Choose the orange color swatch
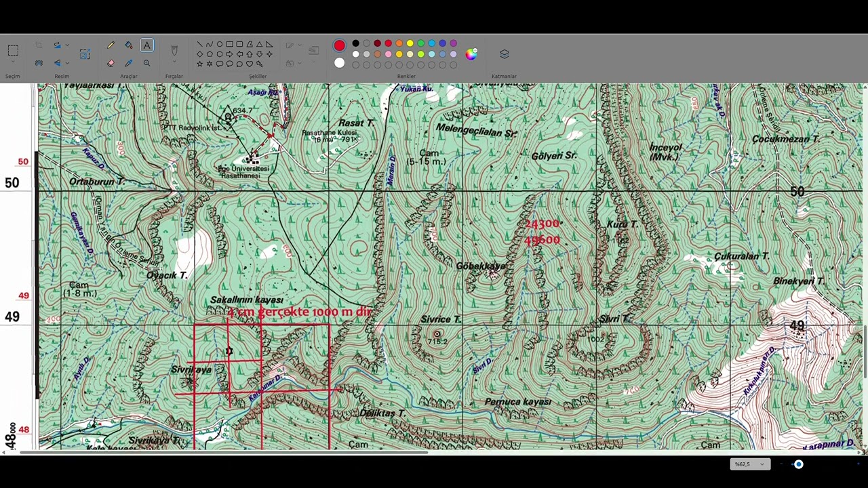Image resolution: width=868 pixels, height=488 pixels. [x=399, y=43]
